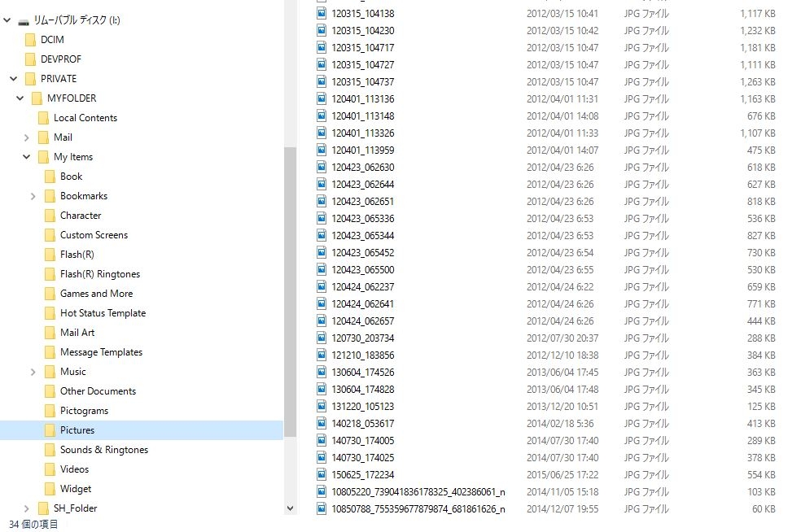Open the Music folder in tree
Image resolution: width=801 pixels, height=532 pixels.
pos(73,372)
